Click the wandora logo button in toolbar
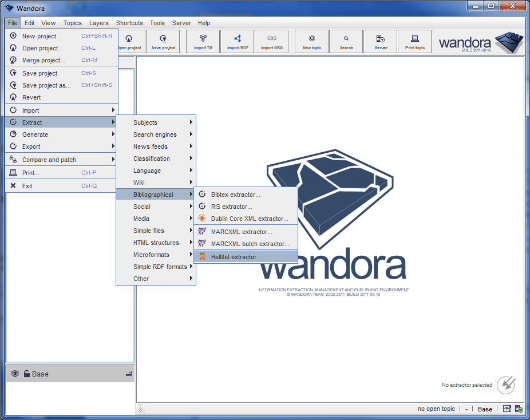This screenshot has width=530, height=420. pyautogui.click(x=481, y=42)
